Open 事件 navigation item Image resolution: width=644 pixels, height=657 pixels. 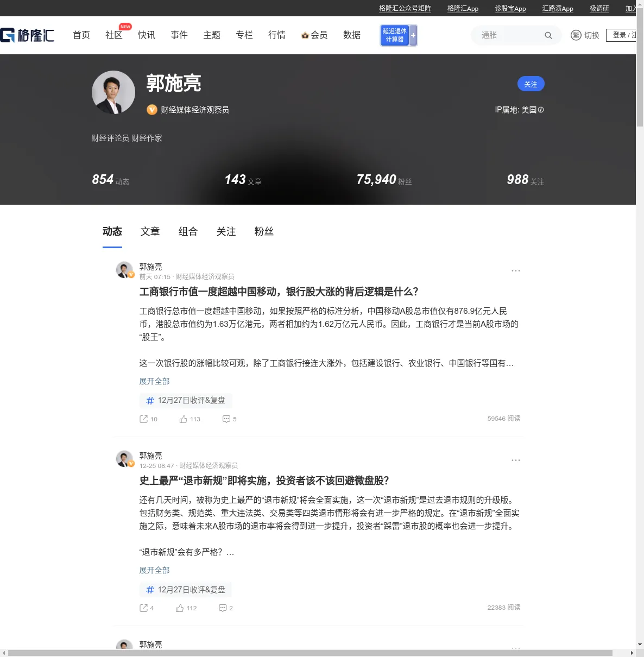[x=179, y=35]
